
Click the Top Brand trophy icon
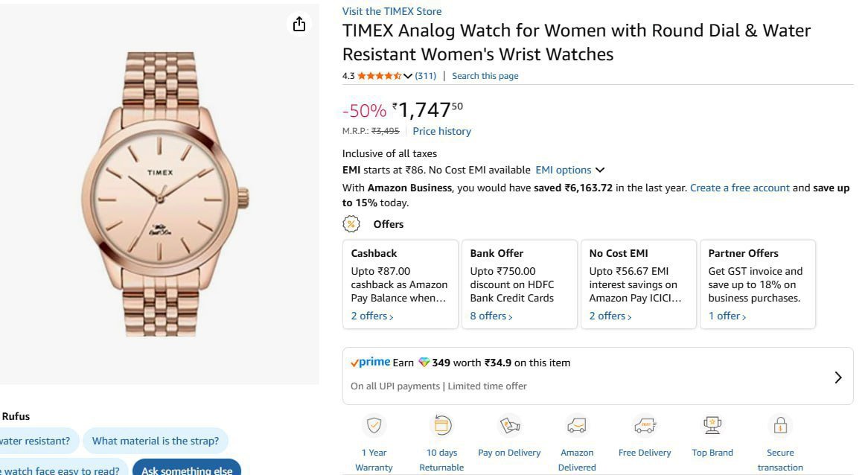pos(712,425)
